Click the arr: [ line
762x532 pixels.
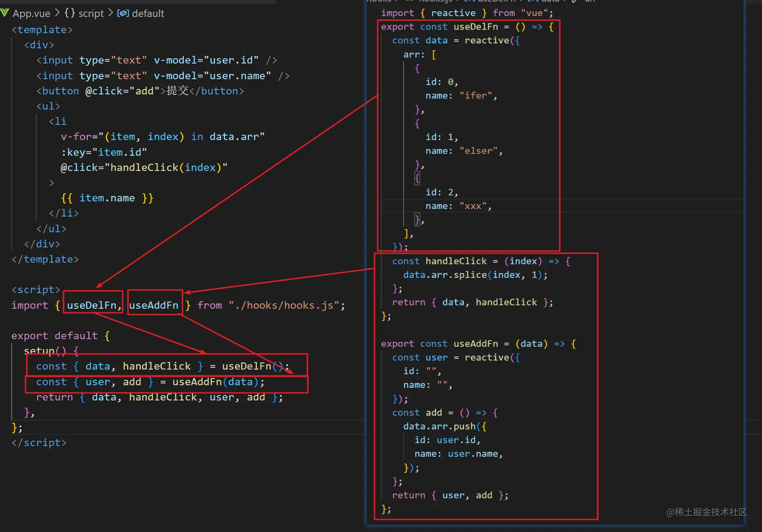pos(420,54)
